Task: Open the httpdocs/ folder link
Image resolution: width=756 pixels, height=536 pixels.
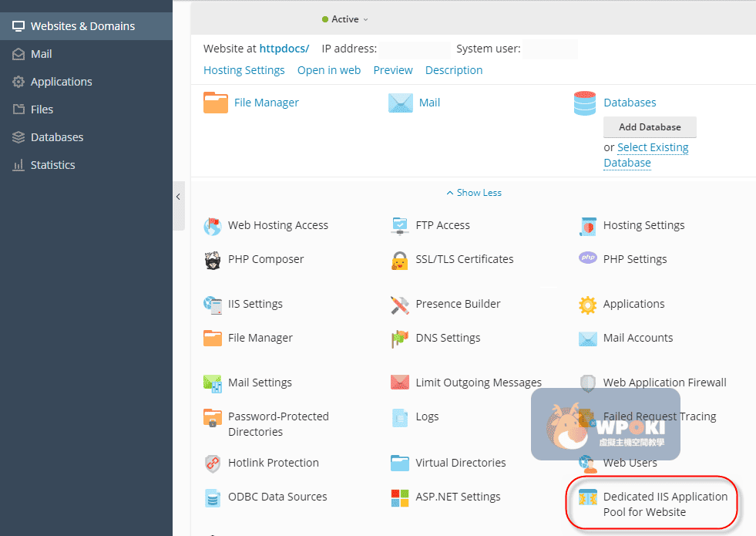Action: pos(284,49)
